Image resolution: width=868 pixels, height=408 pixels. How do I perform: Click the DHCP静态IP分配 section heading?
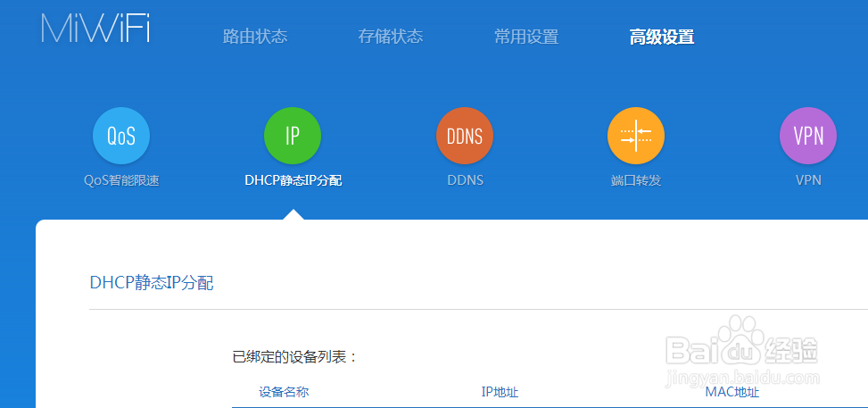pyautogui.click(x=152, y=283)
